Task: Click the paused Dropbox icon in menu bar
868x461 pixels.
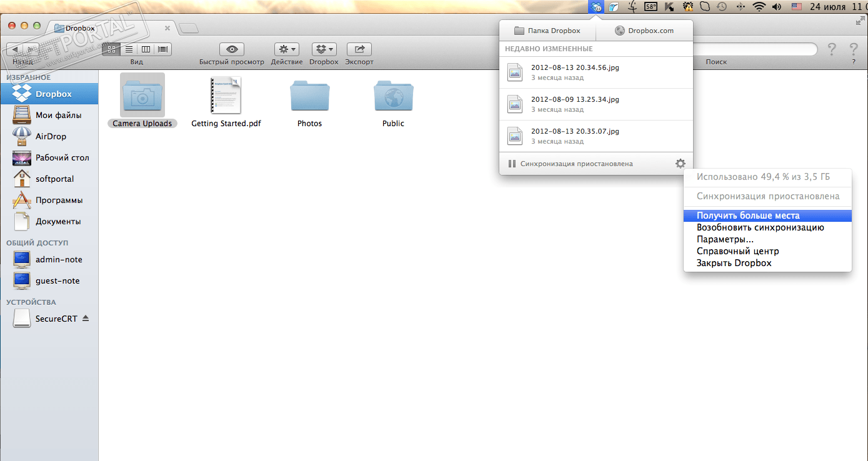Action: click(x=596, y=7)
